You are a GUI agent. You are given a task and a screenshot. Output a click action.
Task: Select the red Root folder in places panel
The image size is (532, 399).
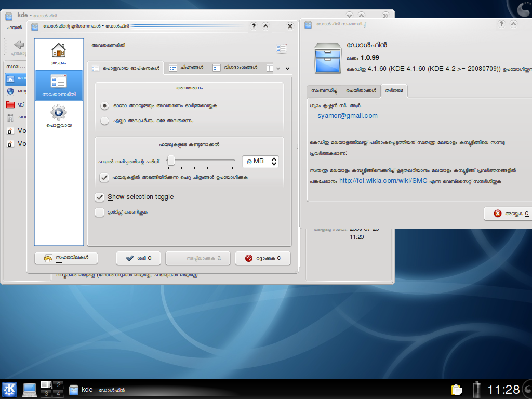click(16, 104)
